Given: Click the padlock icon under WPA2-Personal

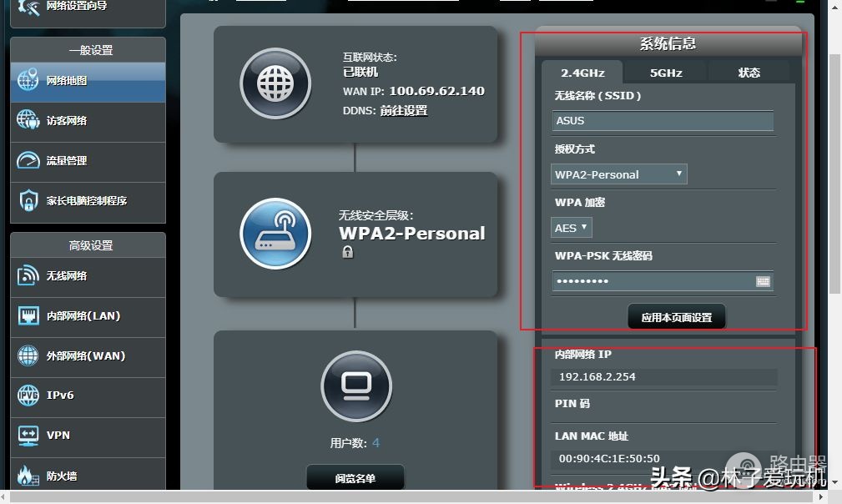Looking at the screenshot, I should pyautogui.click(x=348, y=252).
